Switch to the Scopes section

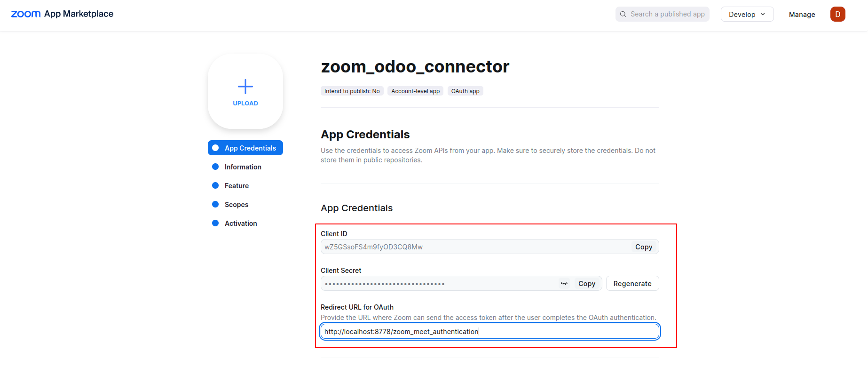point(236,205)
